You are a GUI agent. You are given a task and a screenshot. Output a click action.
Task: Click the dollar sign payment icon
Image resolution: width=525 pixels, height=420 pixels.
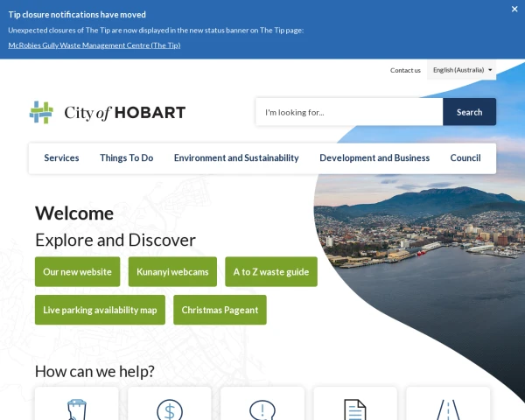pyautogui.click(x=170, y=408)
